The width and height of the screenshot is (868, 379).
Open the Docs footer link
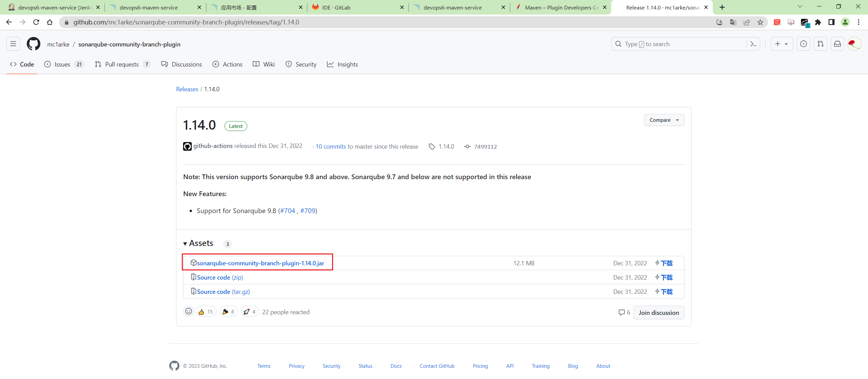coord(396,366)
